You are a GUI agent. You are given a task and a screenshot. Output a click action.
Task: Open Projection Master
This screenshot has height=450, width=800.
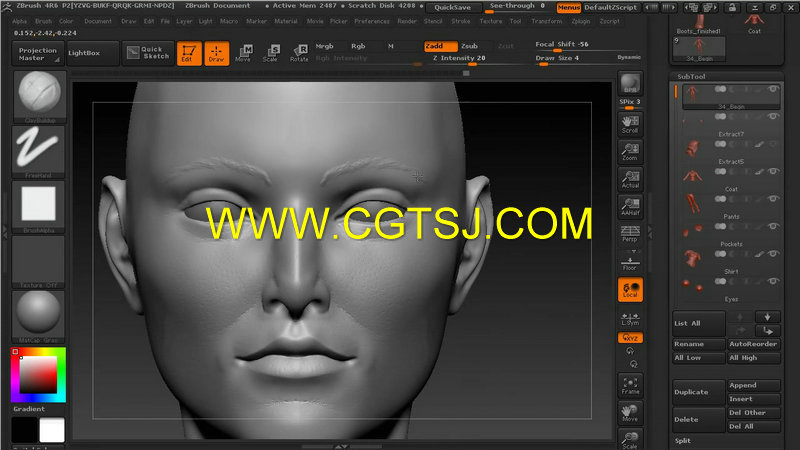pos(38,54)
